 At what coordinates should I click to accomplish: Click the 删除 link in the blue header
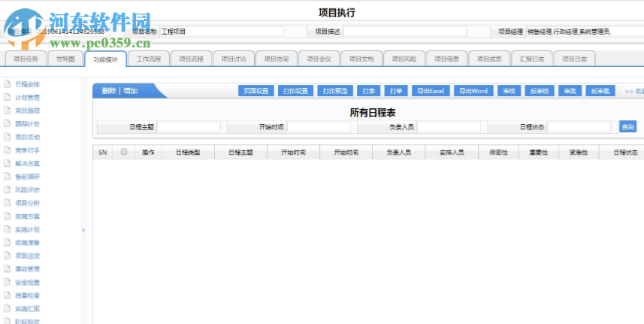pyautogui.click(x=109, y=91)
